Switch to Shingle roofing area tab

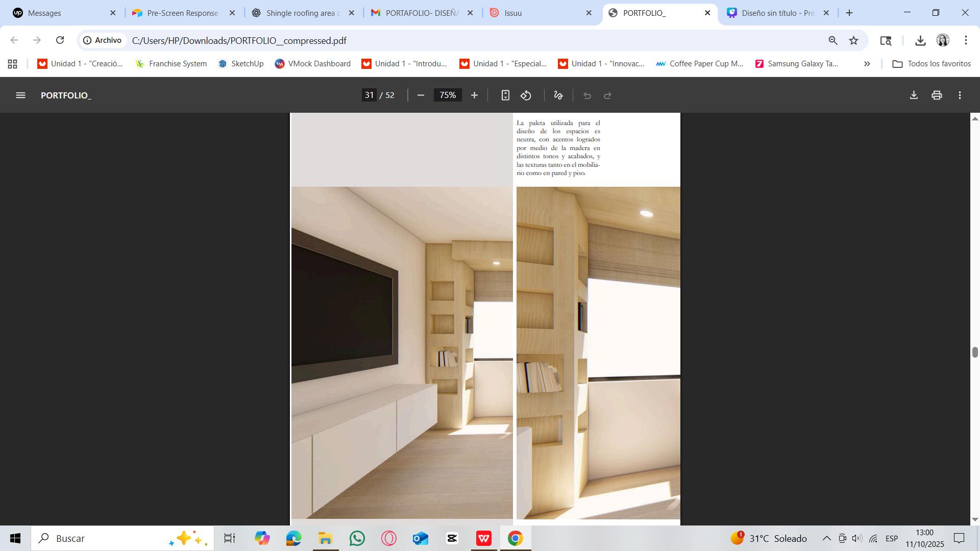301,13
